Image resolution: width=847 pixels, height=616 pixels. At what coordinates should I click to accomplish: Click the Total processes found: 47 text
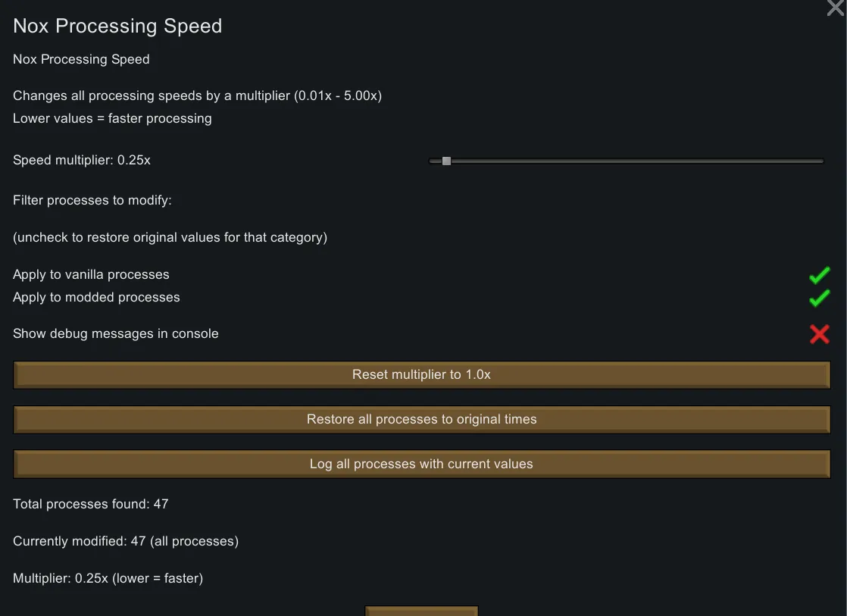click(x=90, y=504)
